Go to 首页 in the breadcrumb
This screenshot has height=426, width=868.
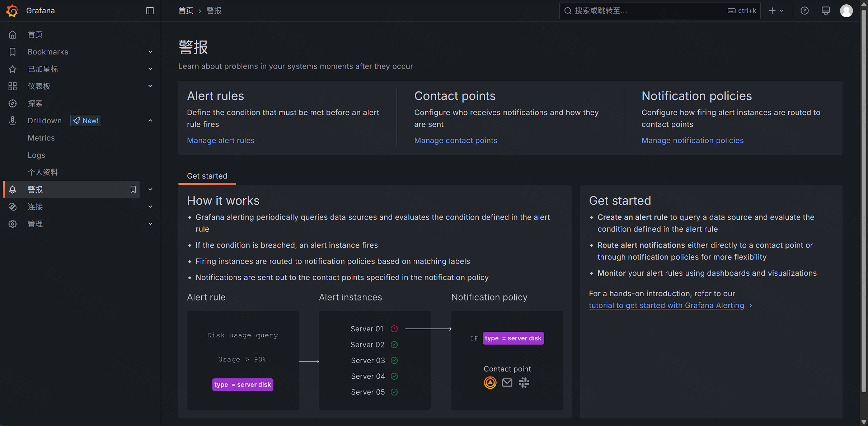[x=186, y=11]
